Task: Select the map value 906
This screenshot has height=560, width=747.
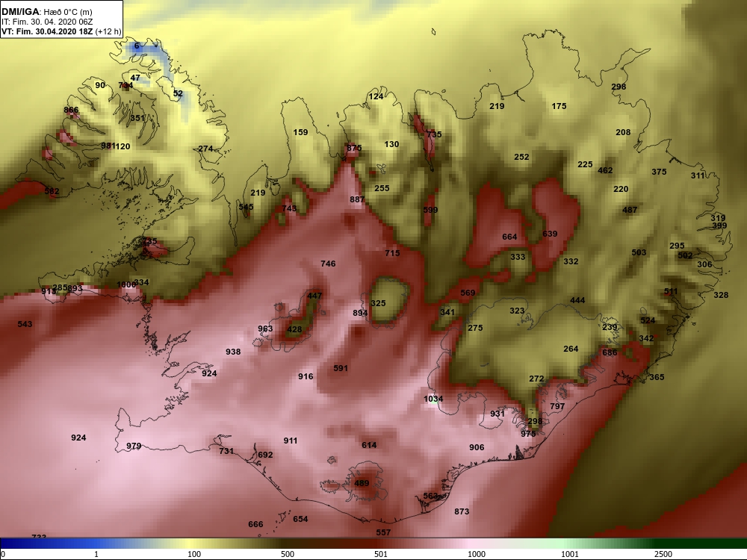Action: coord(477,447)
